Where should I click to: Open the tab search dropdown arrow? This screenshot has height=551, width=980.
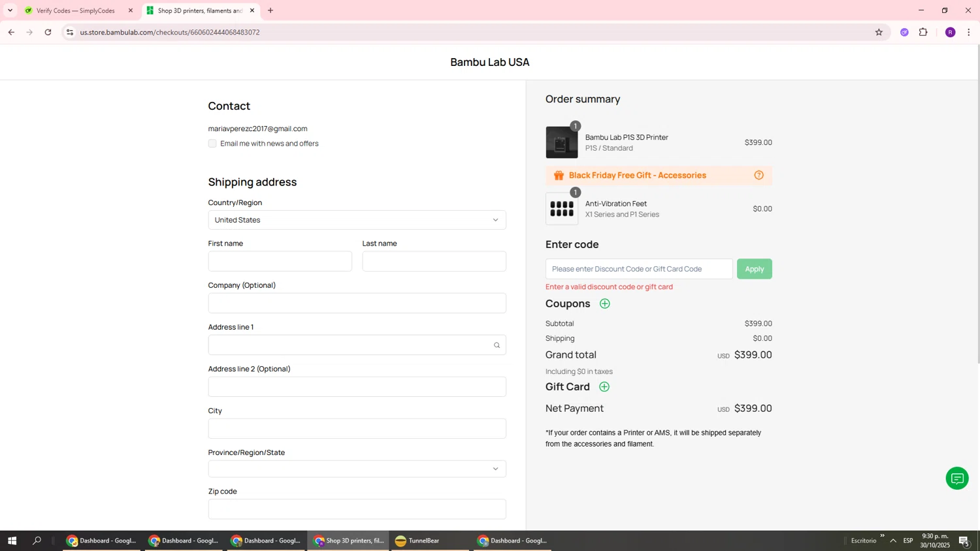click(x=10, y=10)
